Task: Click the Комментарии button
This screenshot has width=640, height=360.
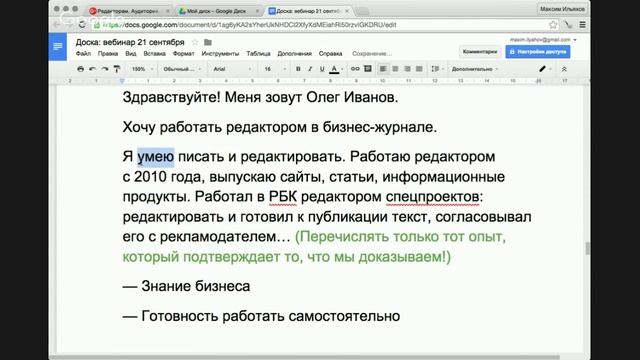Action: [480, 52]
